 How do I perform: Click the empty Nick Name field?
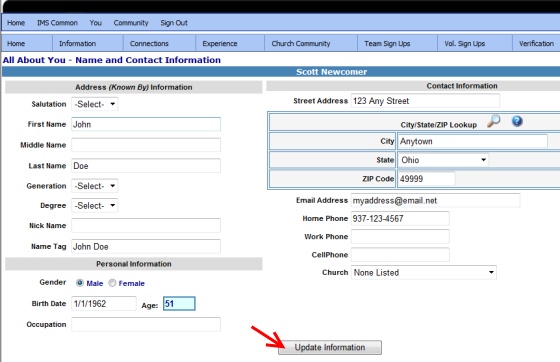[x=146, y=226]
